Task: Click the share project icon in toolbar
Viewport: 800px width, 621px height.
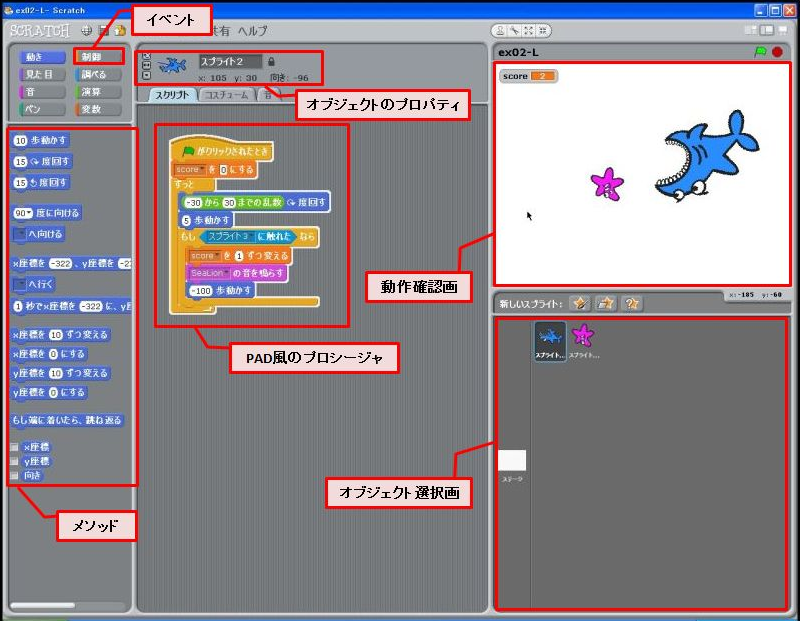Action: click(x=120, y=31)
